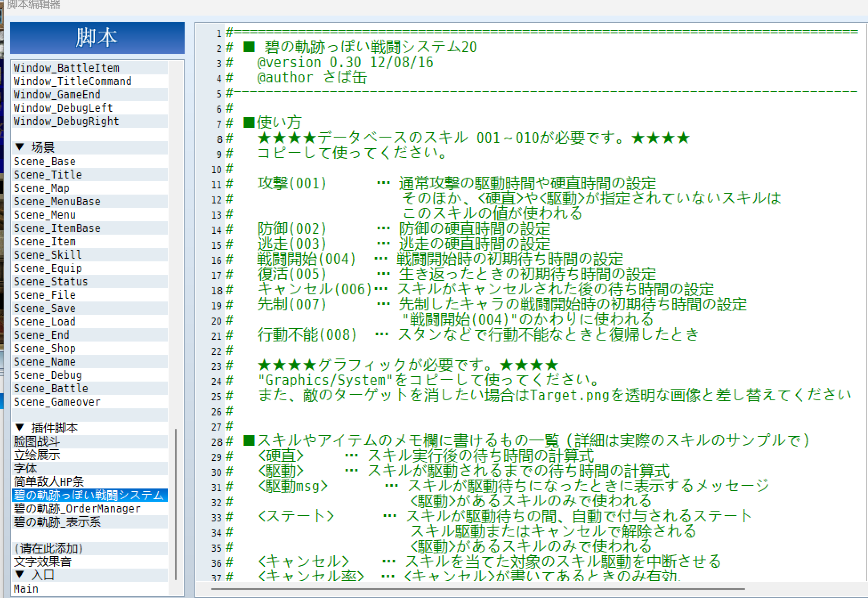Collapse the 场景 section triangle
This screenshot has width=868, height=598.
point(20,147)
